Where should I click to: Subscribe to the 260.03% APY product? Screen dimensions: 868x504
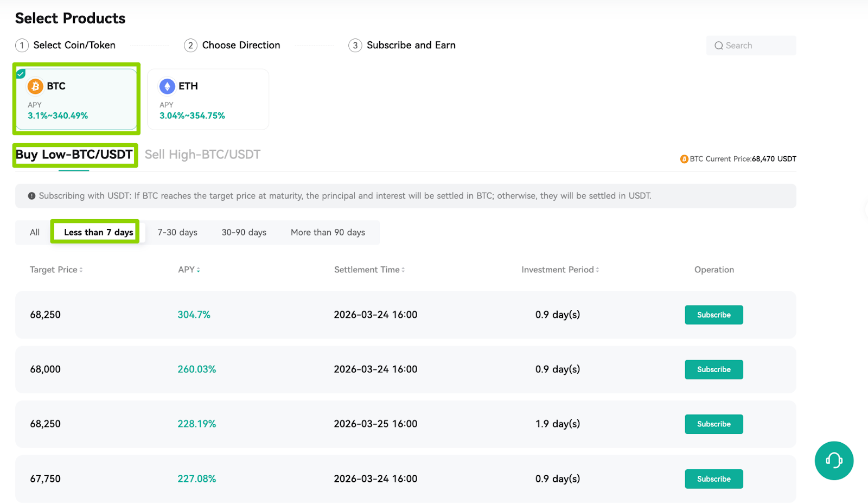(714, 369)
